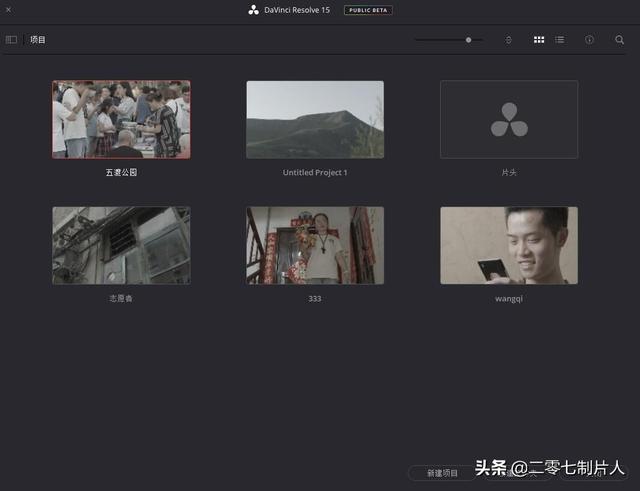The image size is (640, 491).
Task: Click the sort order icon
Action: pyautogui.click(x=508, y=40)
